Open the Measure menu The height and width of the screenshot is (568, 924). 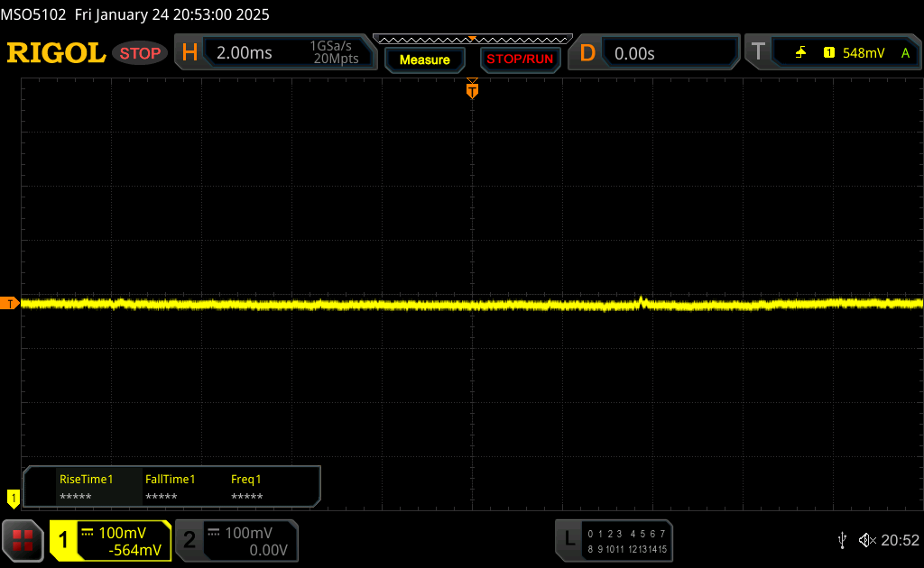tap(424, 60)
